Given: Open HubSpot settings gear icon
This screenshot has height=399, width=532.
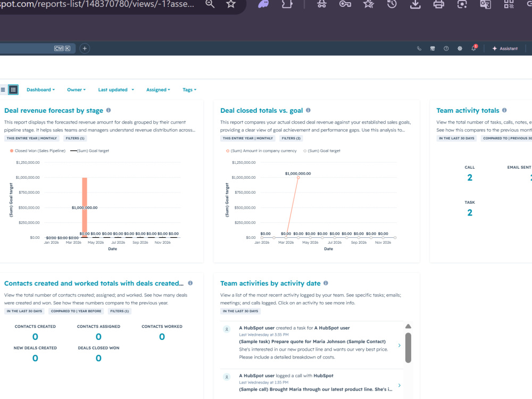Looking at the screenshot, I should (460, 48).
